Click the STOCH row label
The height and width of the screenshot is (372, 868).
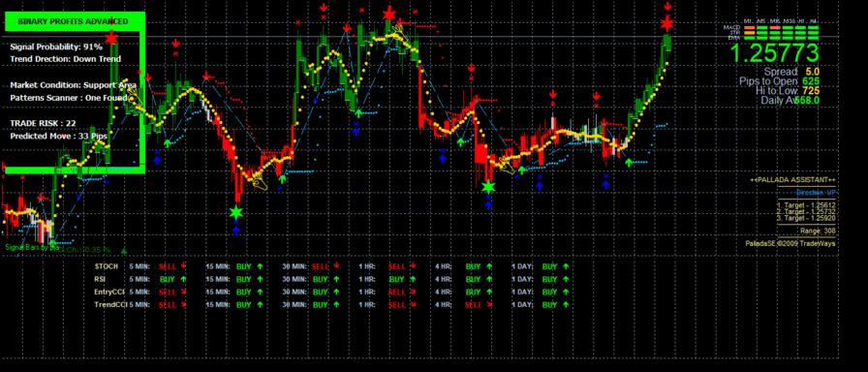107,266
